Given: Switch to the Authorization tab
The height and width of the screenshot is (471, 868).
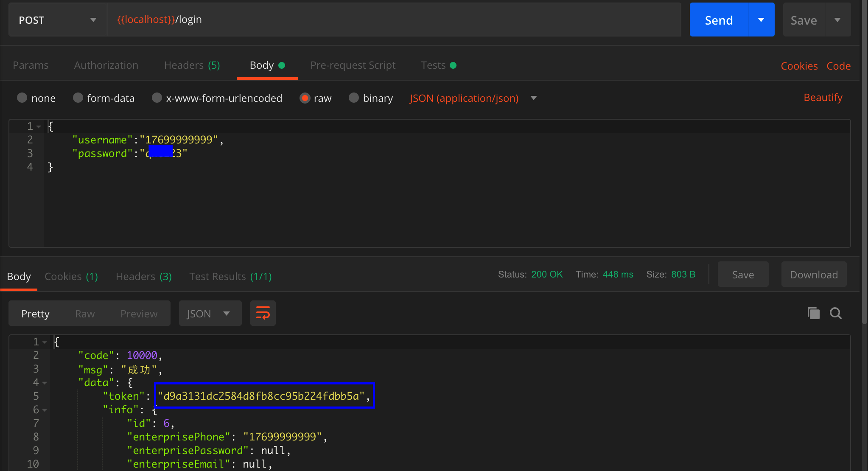Looking at the screenshot, I should click(106, 65).
